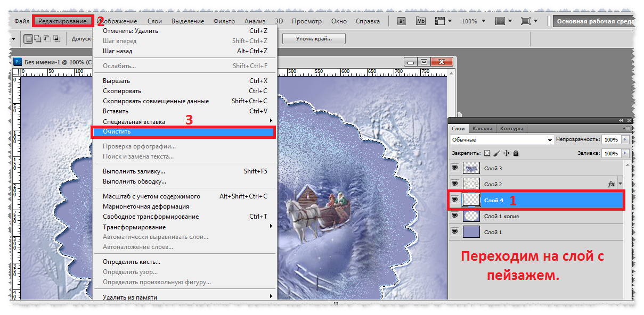Hide layer Слой 1 копия via eye icon
This screenshot has width=644, height=315.
tap(455, 216)
